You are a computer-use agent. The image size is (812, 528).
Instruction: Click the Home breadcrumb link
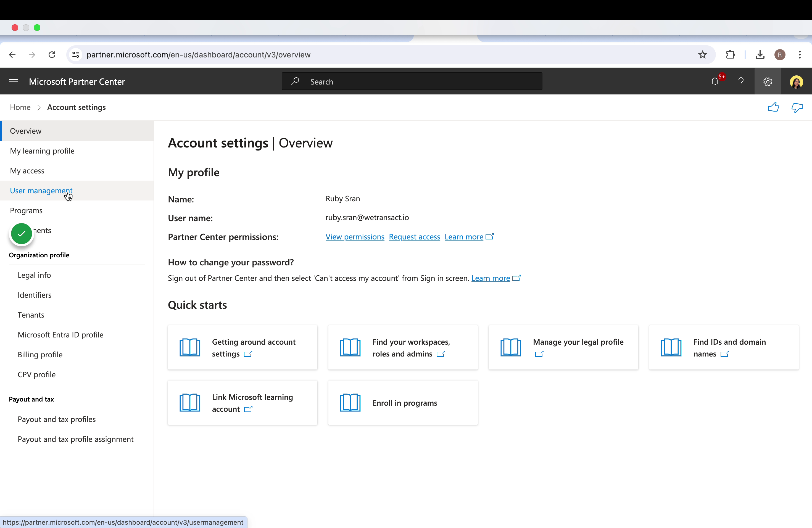[x=20, y=107]
